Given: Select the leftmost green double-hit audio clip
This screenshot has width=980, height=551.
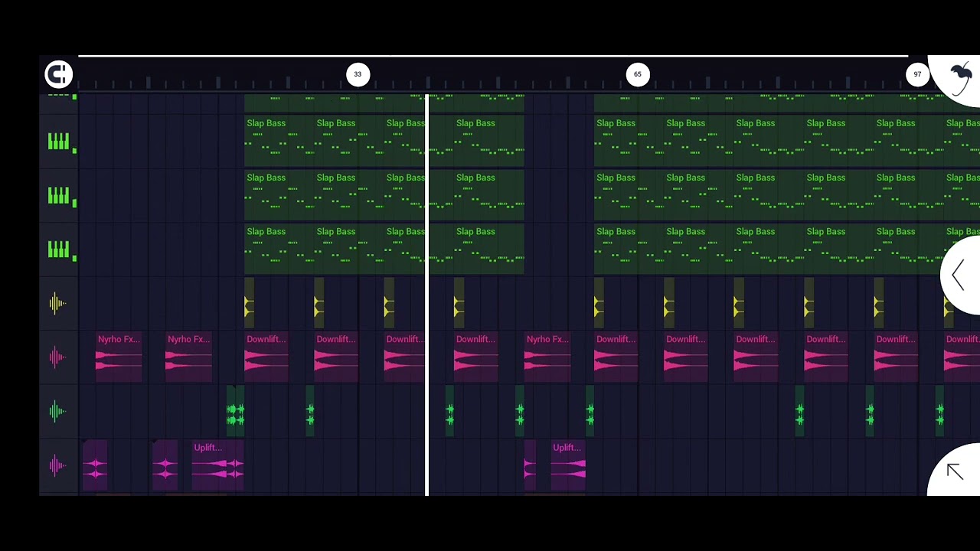Looking at the screenshot, I should pos(235,412).
